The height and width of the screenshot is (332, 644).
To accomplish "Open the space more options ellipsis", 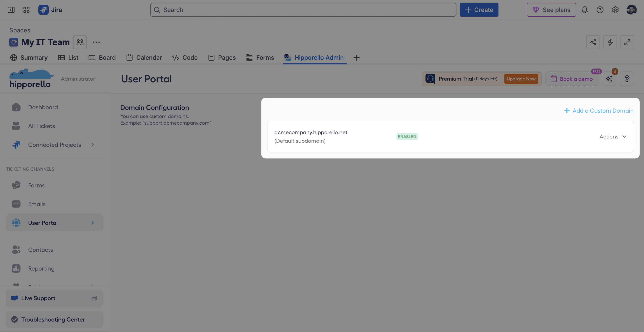I will click(x=96, y=42).
